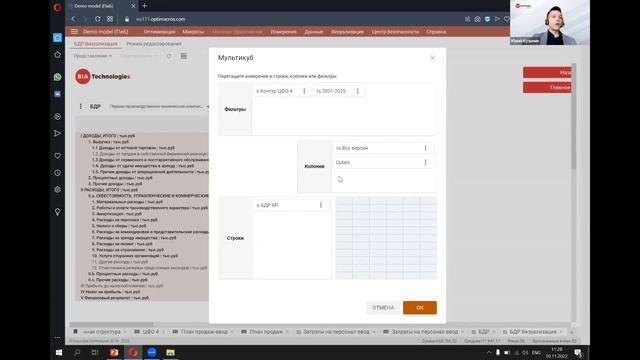
Task: Open the Windows notification center
Action: point(578,353)
